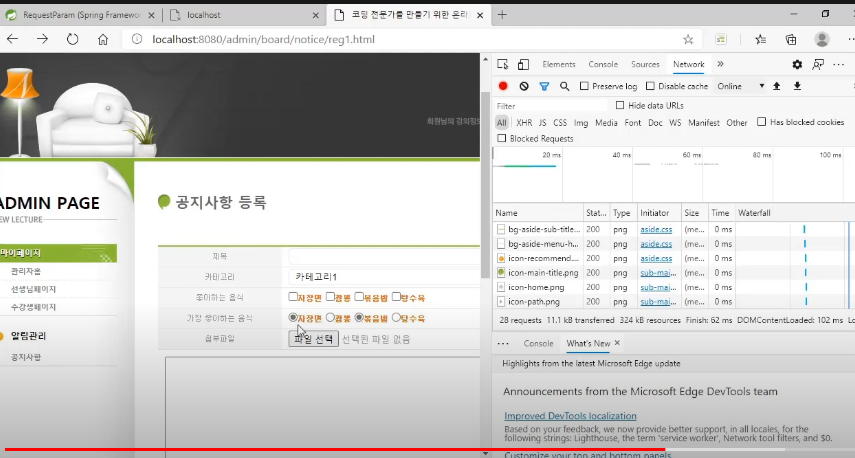Viewport: 855px width, 458px height.
Task: Click the 파일 선택 file button
Action: (314, 339)
